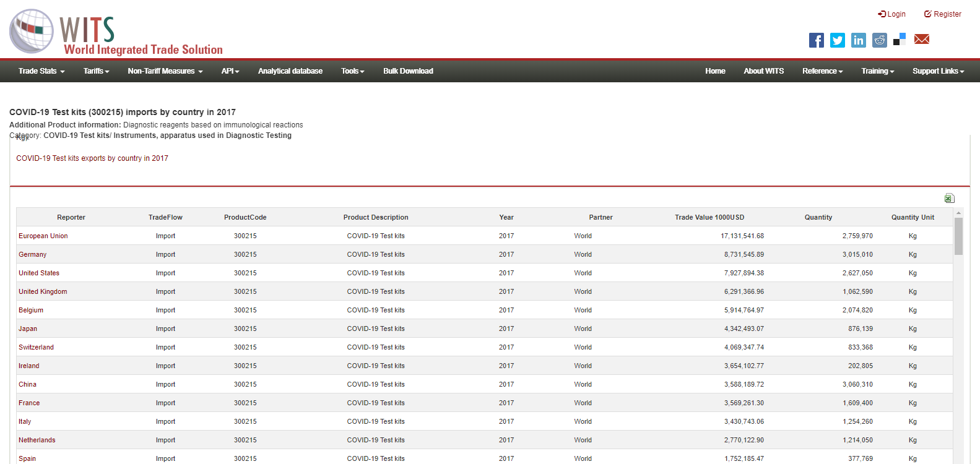Click the Login link

(892, 14)
